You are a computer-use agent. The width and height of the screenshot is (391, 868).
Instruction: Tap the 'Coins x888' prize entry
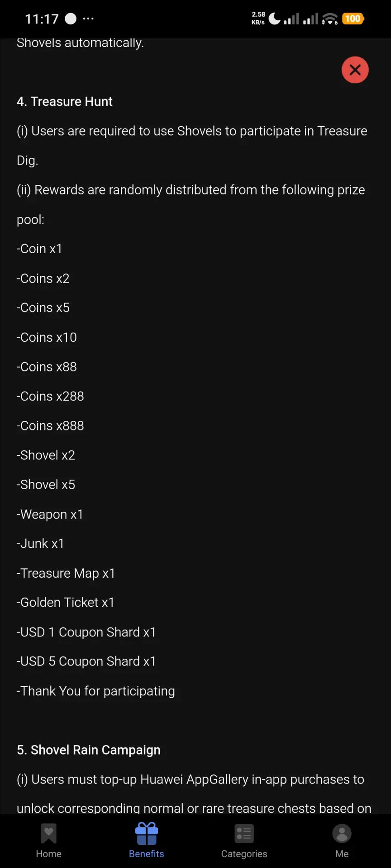tap(50, 426)
